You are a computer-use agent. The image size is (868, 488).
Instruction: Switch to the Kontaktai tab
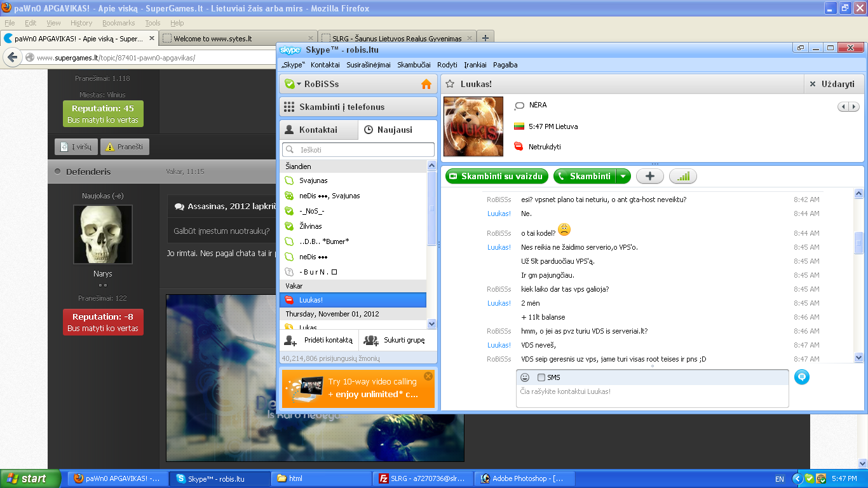click(x=319, y=130)
